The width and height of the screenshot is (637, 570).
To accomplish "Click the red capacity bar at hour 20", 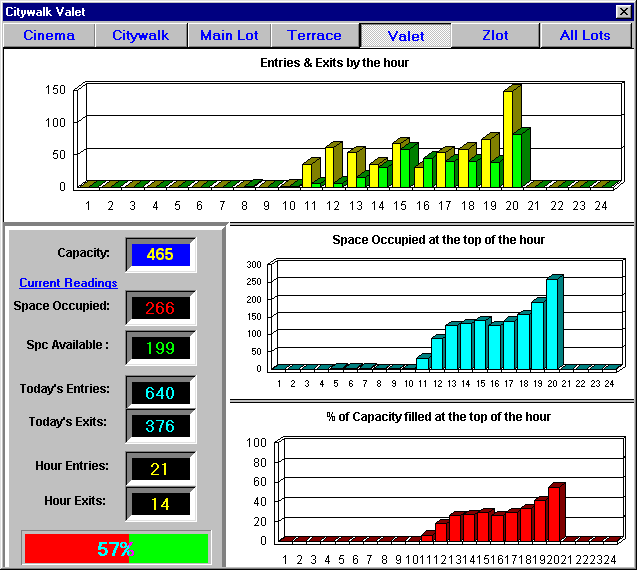I will click(x=554, y=514).
